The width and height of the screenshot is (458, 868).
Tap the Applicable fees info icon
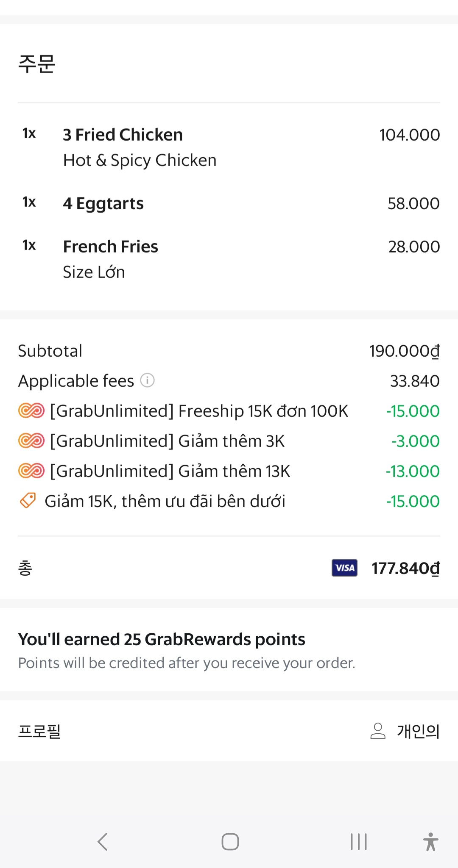tap(147, 380)
